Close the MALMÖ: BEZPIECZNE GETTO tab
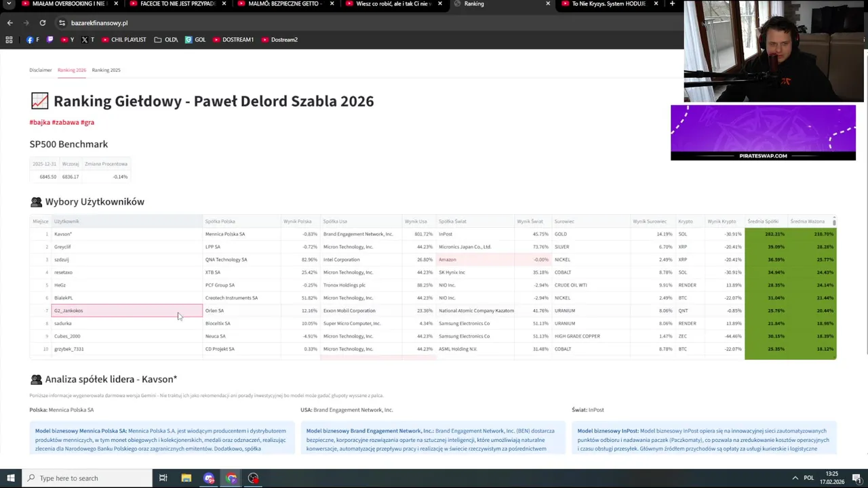This screenshot has height=488, width=868. coord(332,3)
